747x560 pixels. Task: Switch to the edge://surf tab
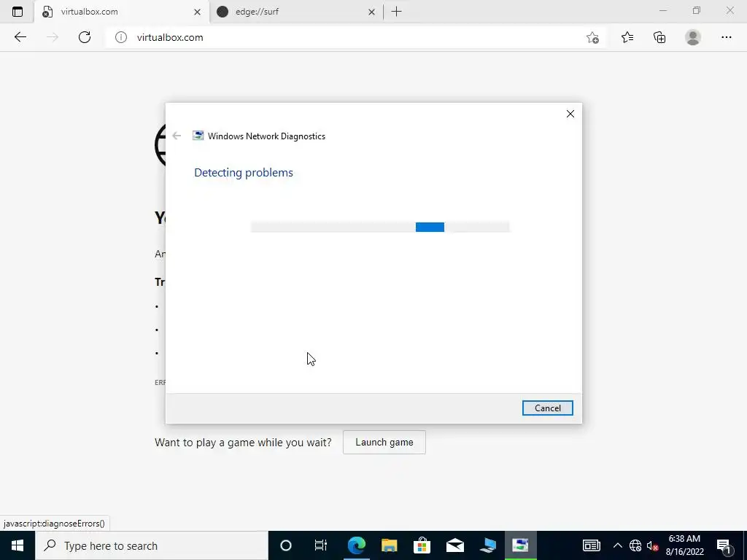click(x=295, y=12)
